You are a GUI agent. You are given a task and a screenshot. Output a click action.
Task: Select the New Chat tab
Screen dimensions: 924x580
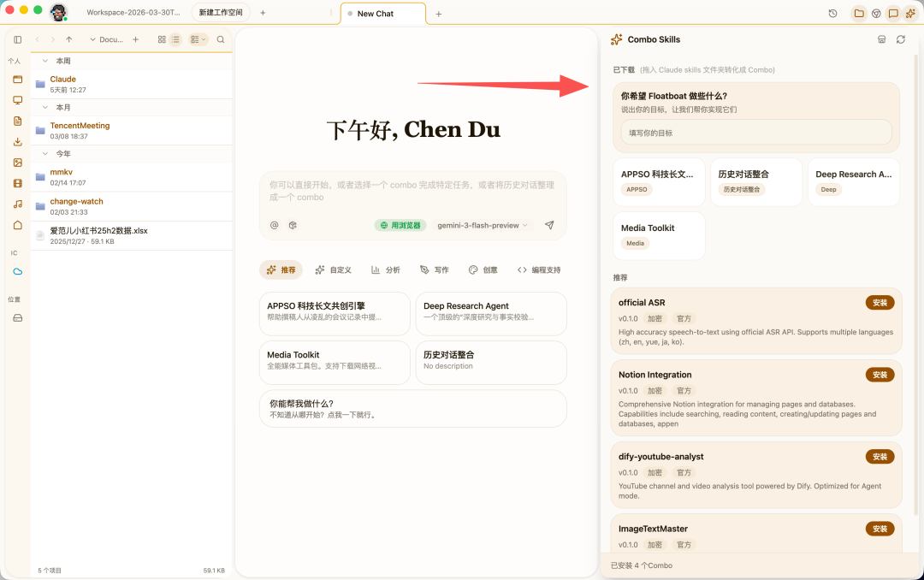[x=382, y=13]
